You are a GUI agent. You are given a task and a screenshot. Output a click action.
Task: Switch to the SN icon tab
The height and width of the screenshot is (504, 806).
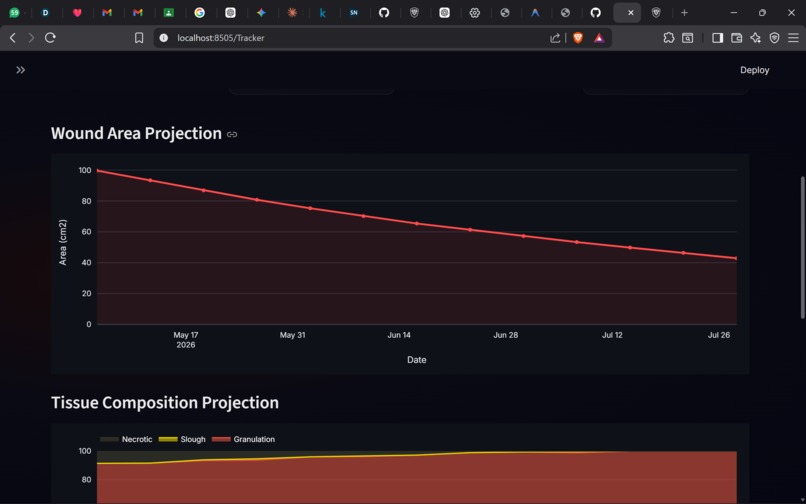point(354,13)
